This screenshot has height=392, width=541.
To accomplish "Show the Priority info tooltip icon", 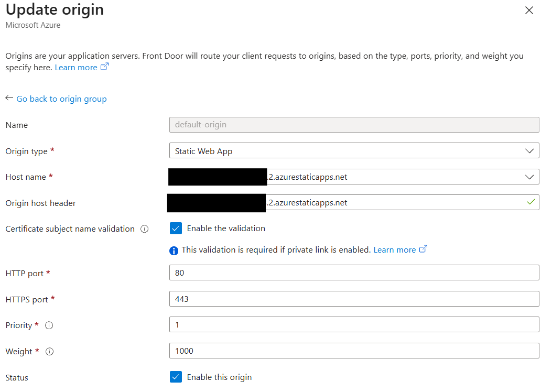I will 49,325.
